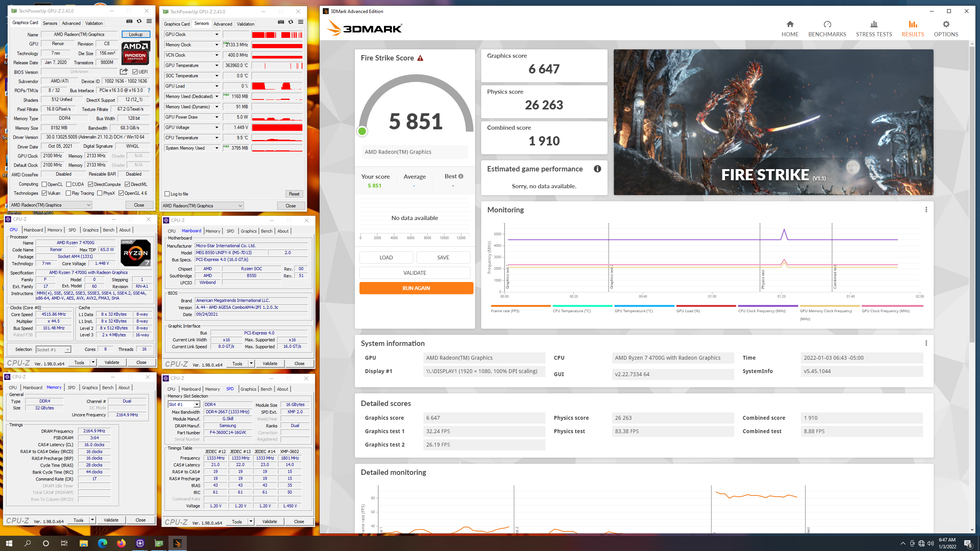Image resolution: width=980 pixels, height=551 pixels.
Task: Open Socket #1 selection dropdown in CPU-Z
Action: tap(53, 349)
